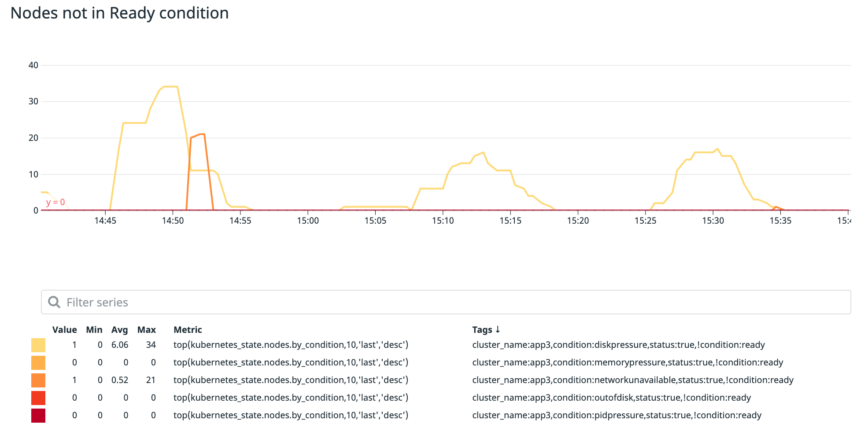Image resolution: width=868 pixels, height=435 pixels.
Task: Toggle the memorypressure series swatch
Action: tap(37, 362)
